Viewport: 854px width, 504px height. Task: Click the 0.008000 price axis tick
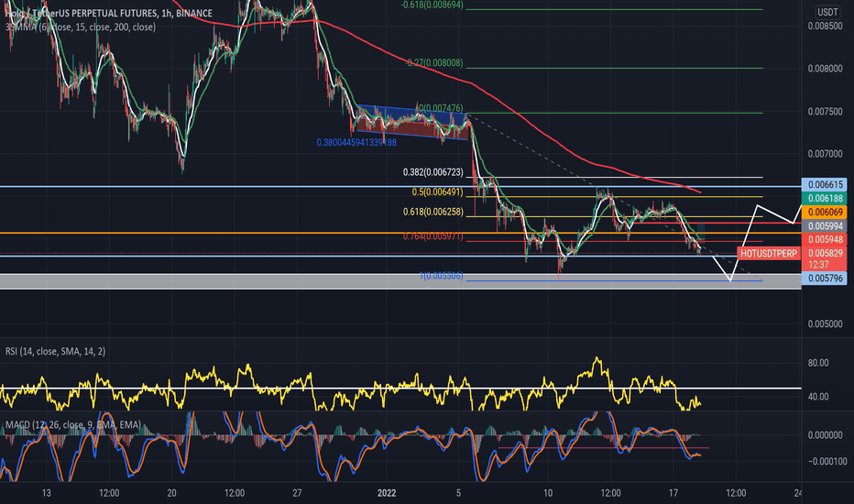tap(825, 69)
